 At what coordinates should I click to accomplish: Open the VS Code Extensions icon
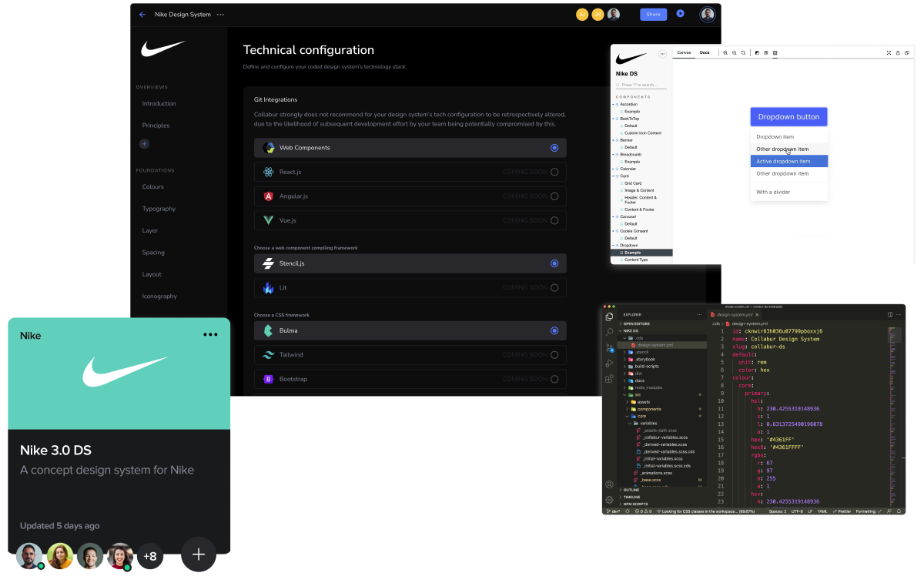coord(609,379)
